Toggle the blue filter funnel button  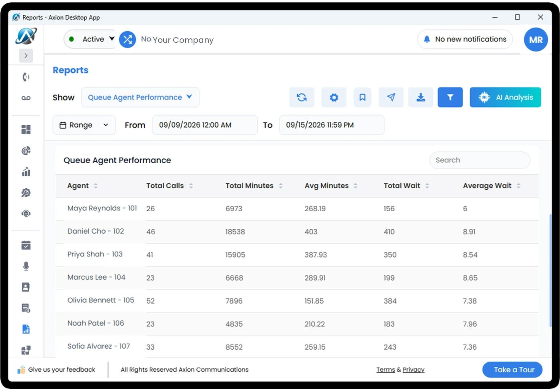(x=450, y=97)
